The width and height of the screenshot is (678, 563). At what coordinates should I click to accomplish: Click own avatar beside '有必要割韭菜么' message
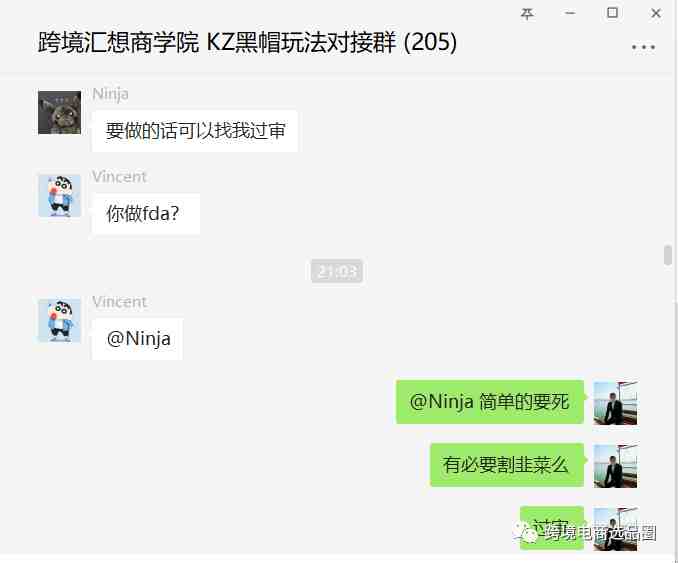pos(615,466)
